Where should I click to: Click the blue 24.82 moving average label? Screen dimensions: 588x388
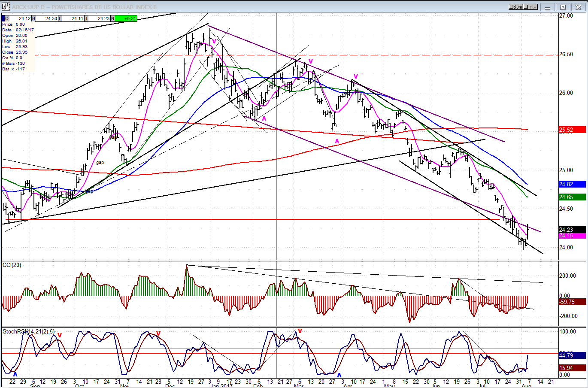coord(572,184)
